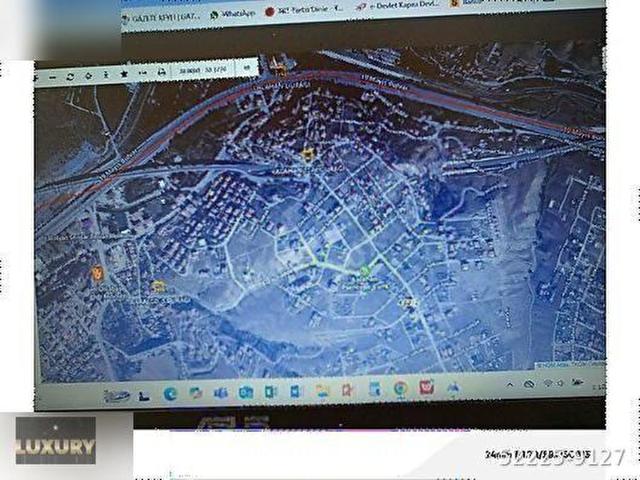The width and height of the screenshot is (640, 480).
Task: Click the coordinates field in map toolbar
Action: (203, 70)
